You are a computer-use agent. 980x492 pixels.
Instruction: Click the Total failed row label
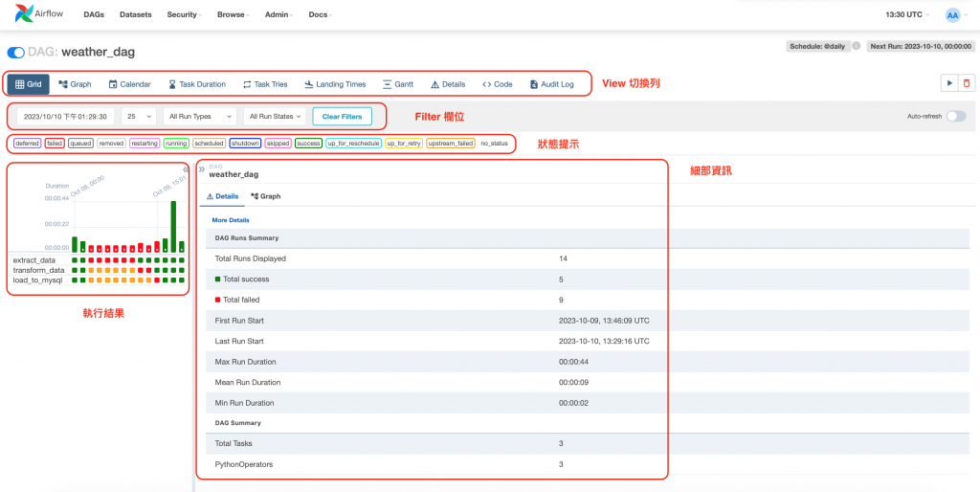click(x=241, y=300)
